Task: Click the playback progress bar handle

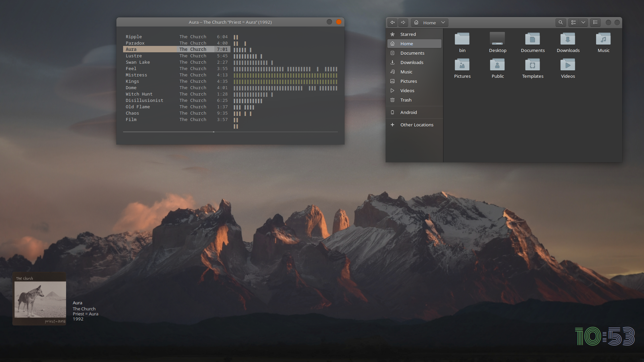Action: click(213, 132)
